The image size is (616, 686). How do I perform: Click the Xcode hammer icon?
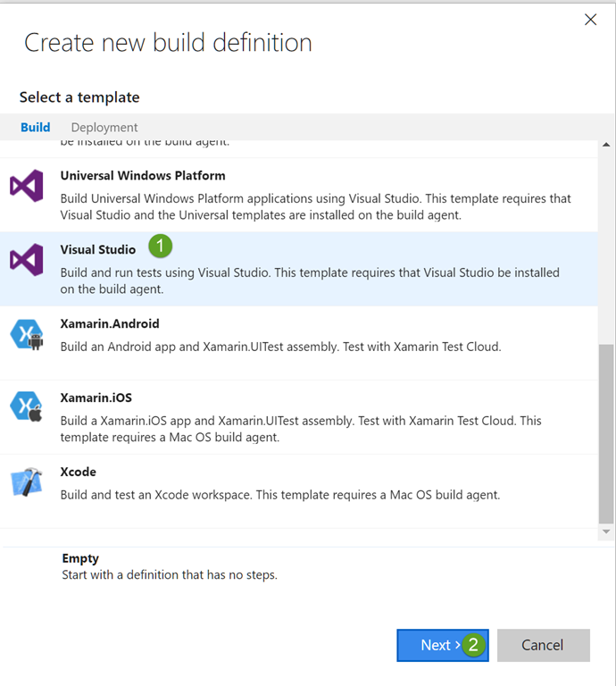click(x=27, y=482)
